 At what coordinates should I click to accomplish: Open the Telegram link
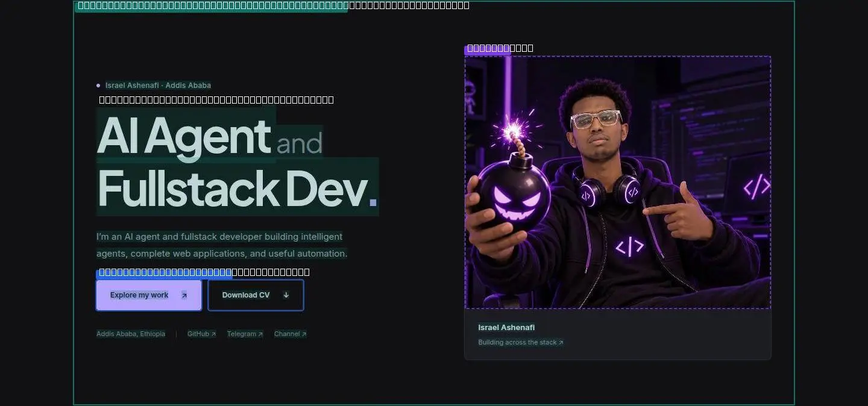[x=245, y=334]
